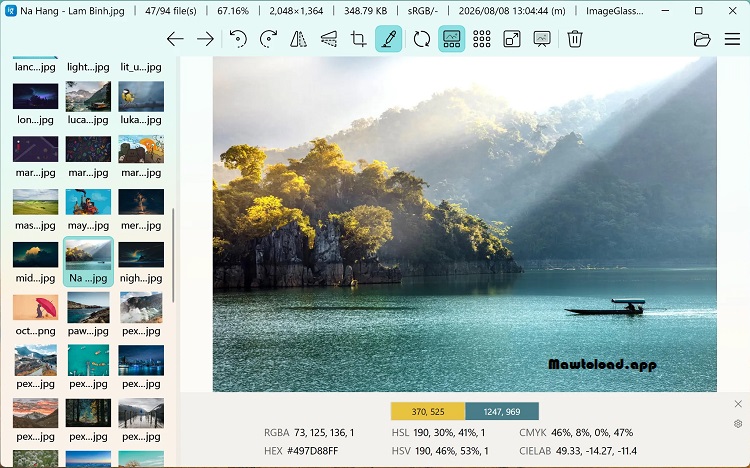Screen dimensions: 750x468
Task: Click the file name Na Hang - Lam Binh.jpg
Action: click(x=72, y=11)
